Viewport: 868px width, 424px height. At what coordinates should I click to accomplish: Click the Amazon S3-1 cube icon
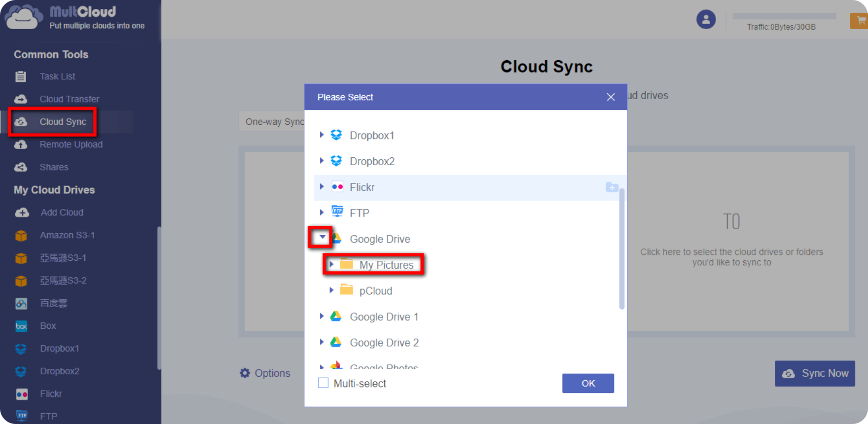(x=21, y=236)
